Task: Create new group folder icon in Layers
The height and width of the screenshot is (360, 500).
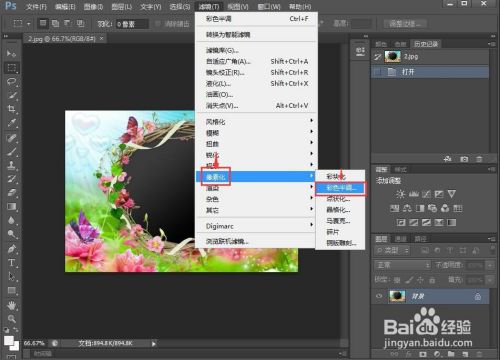Action: tap(451, 354)
